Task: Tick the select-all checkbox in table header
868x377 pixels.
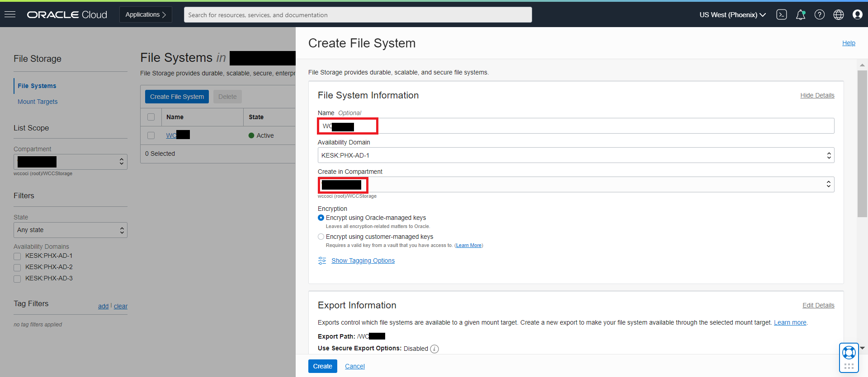Action: click(151, 117)
